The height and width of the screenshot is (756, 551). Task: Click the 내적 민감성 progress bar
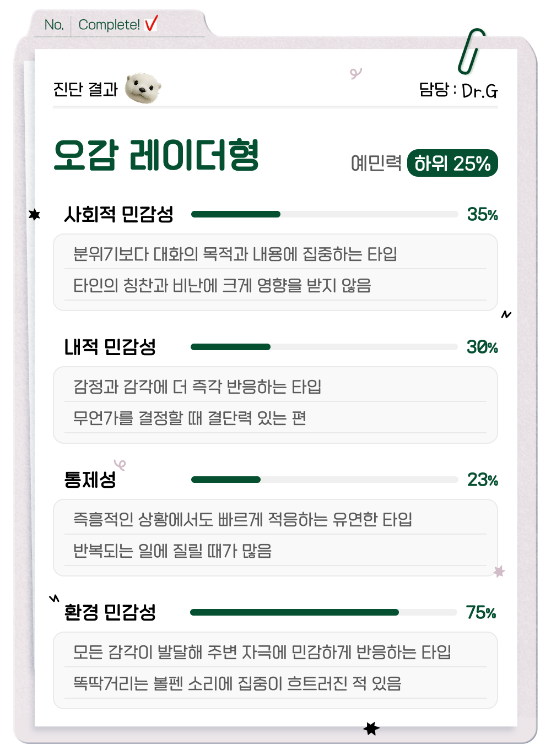pos(324,347)
